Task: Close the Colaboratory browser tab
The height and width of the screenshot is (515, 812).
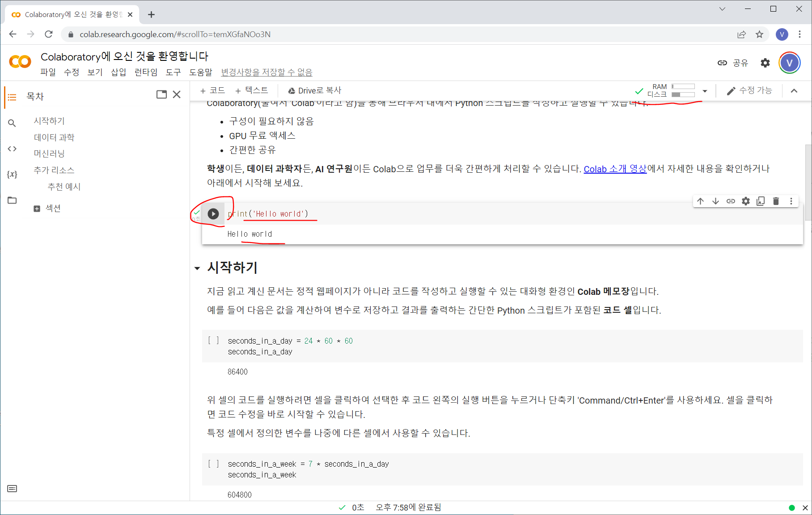Action: coord(130,14)
